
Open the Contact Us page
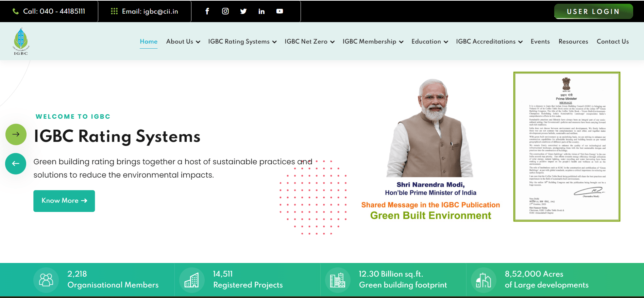point(613,42)
